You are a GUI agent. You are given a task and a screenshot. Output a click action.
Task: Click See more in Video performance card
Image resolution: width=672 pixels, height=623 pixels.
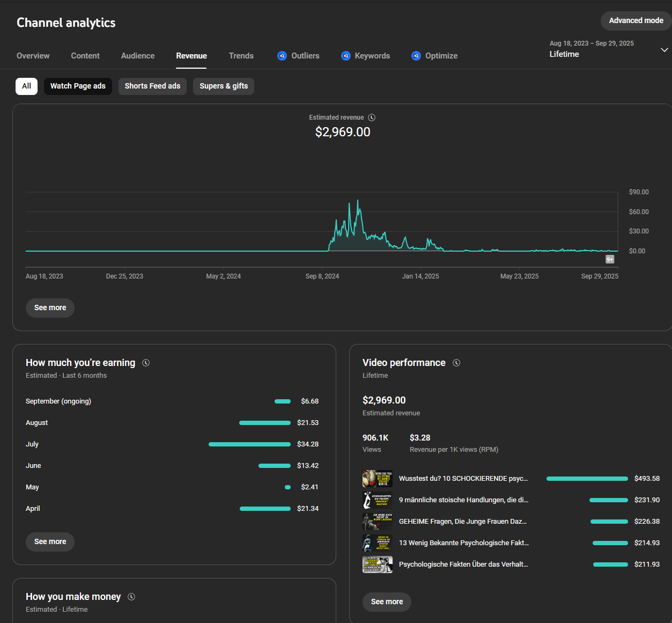coord(387,602)
